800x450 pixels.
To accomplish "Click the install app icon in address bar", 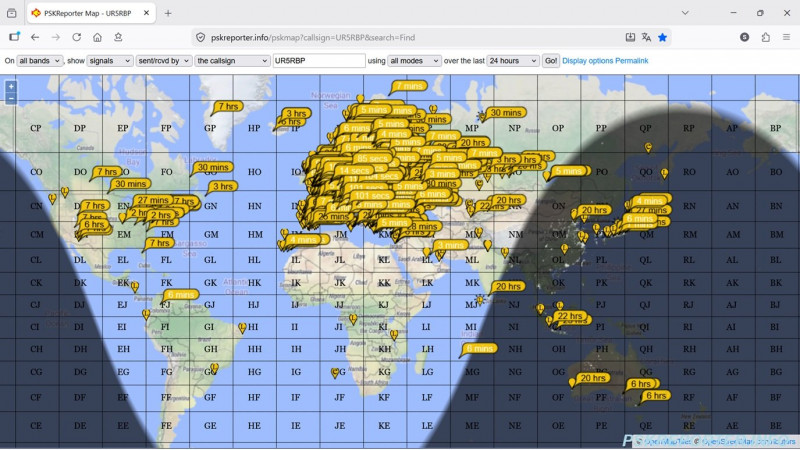I will 630,37.
